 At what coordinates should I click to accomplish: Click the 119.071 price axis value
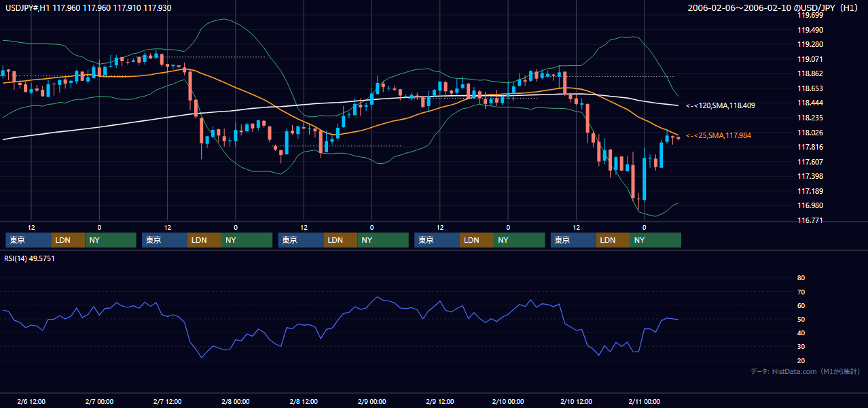pyautogui.click(x=810, y=59)
